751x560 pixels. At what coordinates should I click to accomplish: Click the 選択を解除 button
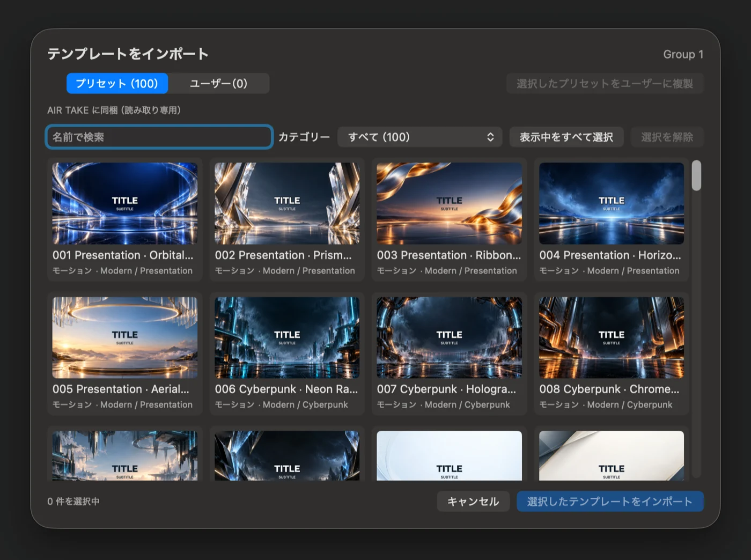click(667, 137)
